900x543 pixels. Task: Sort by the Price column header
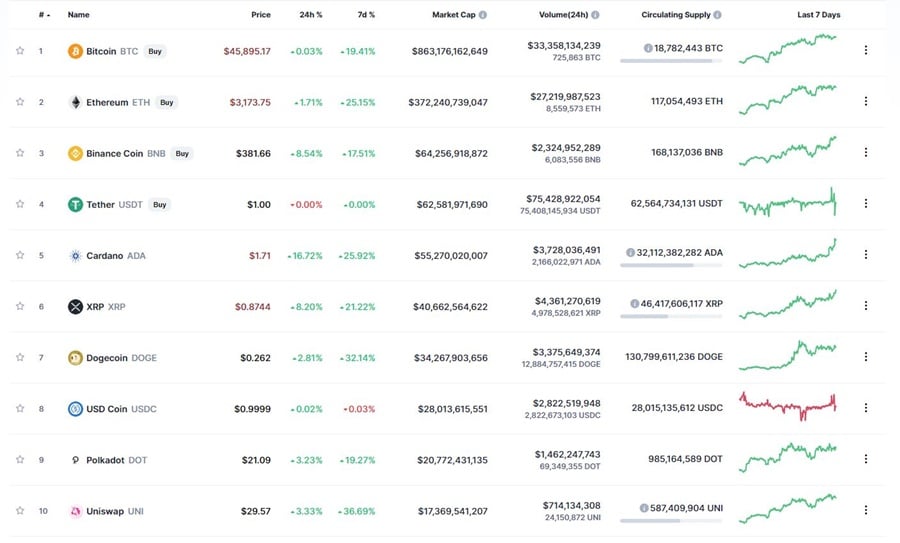261,15
